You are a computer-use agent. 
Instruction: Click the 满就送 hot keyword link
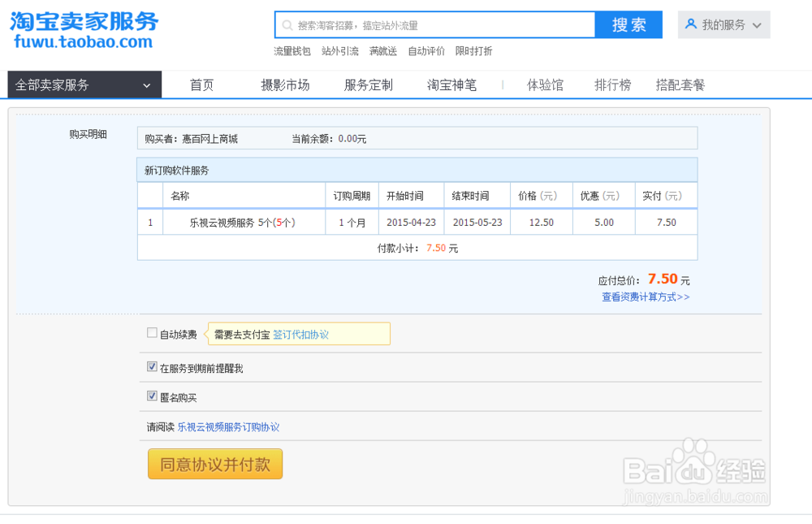click(x=383, y=51)
